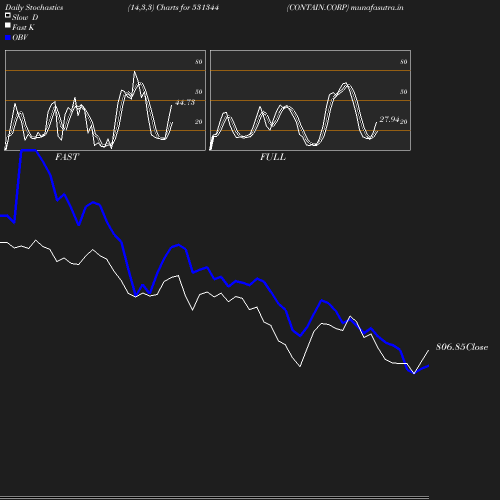Click the 20 axis label in FAST chart
The height and width of the screenshot is (500, 500).
199,122
